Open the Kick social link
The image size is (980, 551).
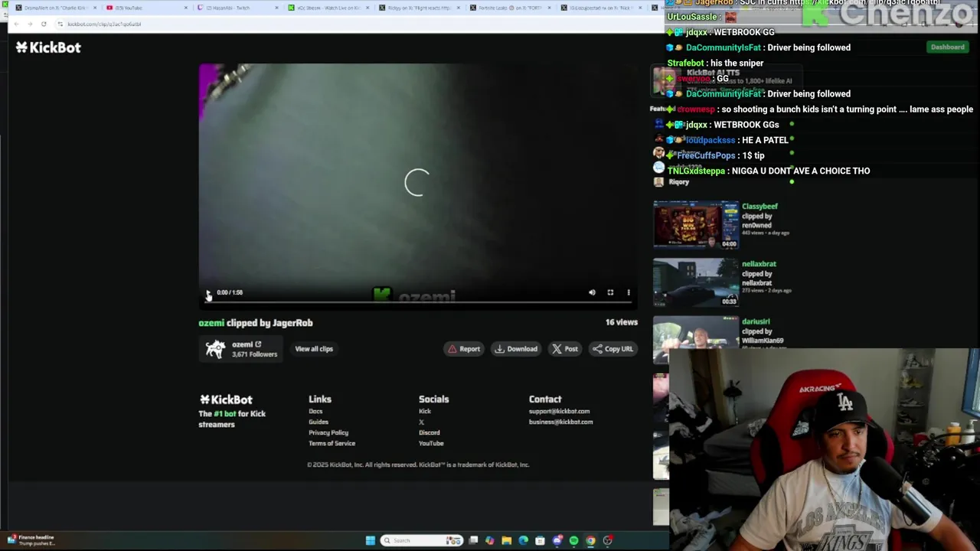click(425, 411)
